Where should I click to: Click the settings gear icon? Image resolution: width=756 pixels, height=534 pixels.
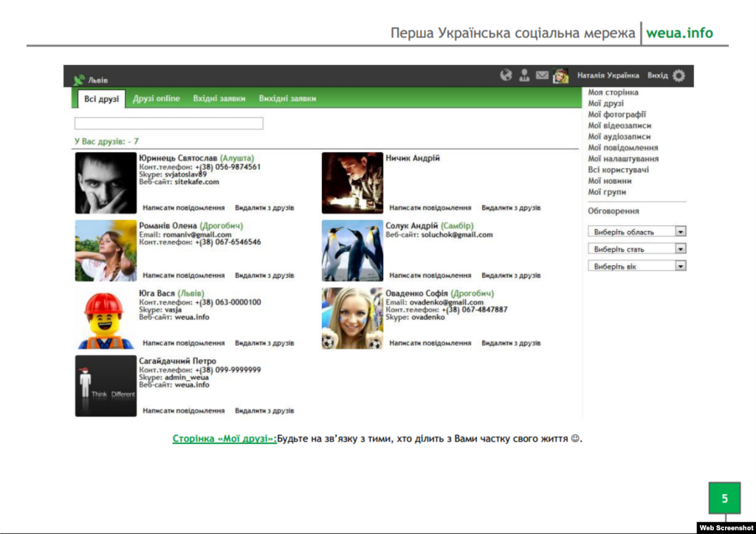(678, 75)
